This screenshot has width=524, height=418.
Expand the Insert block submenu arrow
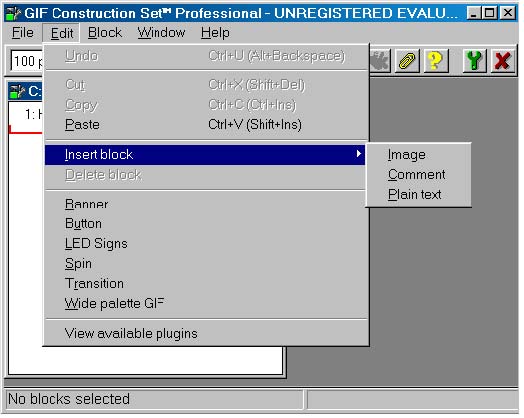tap(359, 154)
